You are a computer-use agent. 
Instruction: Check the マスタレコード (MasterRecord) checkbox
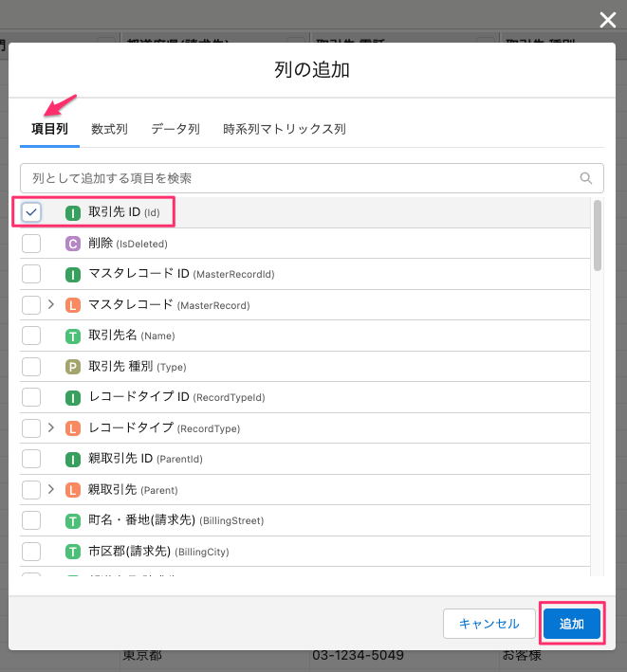31,305
